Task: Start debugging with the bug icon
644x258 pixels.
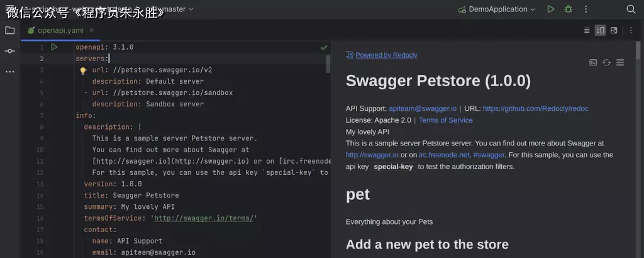Action: pos(569,9)
